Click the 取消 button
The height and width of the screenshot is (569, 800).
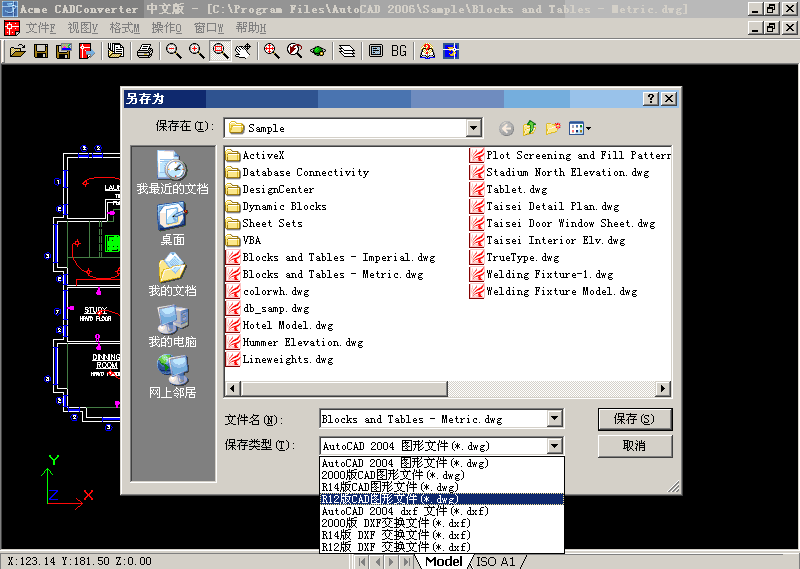pyautogui.click(x=635, y=446)
